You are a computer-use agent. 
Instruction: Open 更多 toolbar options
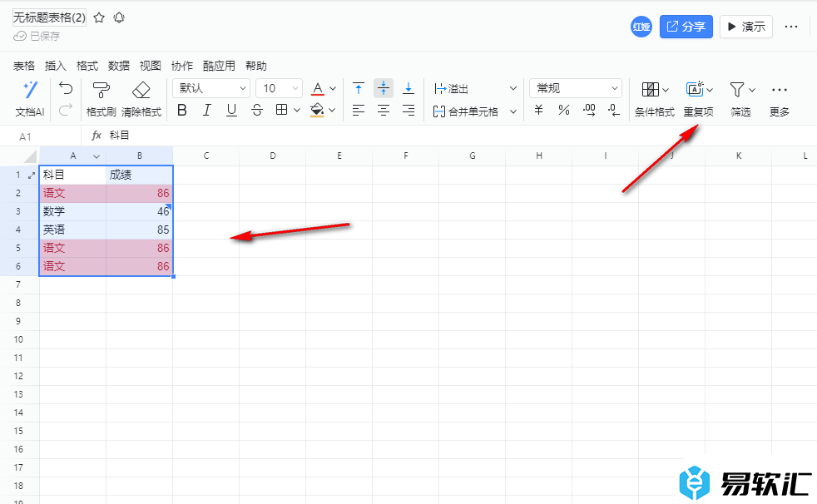click(780, 99)
